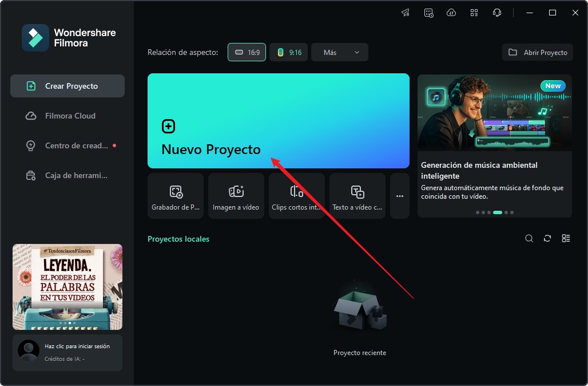588x386 pixels.
Task: Toggle list view layout for projects
Action: 566,238
